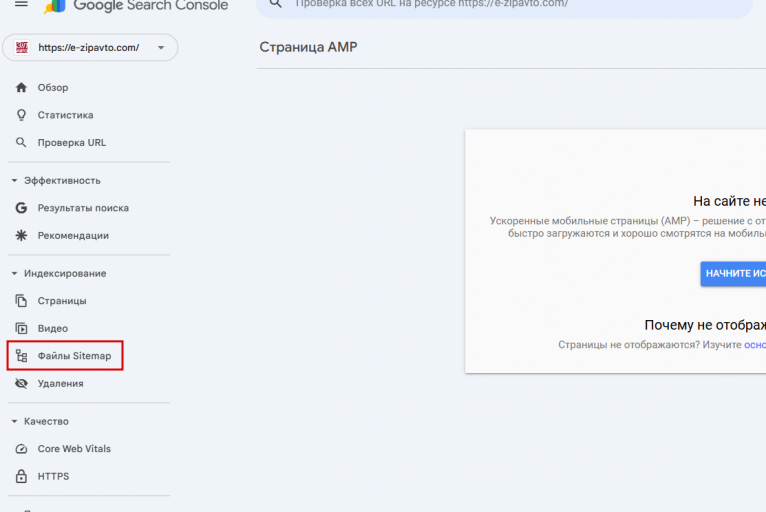Click the search magnifier icon in URL bar

pos(276,3)
